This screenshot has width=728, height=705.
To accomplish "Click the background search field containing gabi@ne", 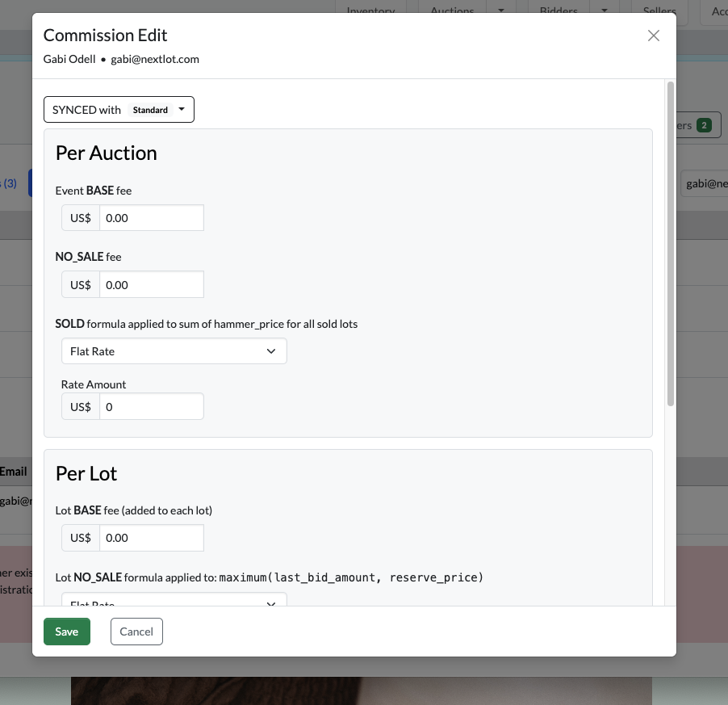I will [x=705, y=184].
